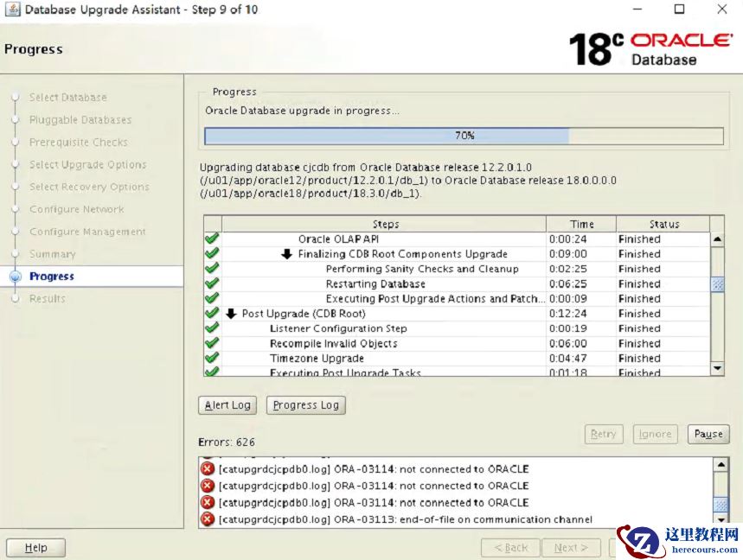Click green checkmark for Oracle OLAP API
This screenshot has height=560, width=743.
coord(212,239)
